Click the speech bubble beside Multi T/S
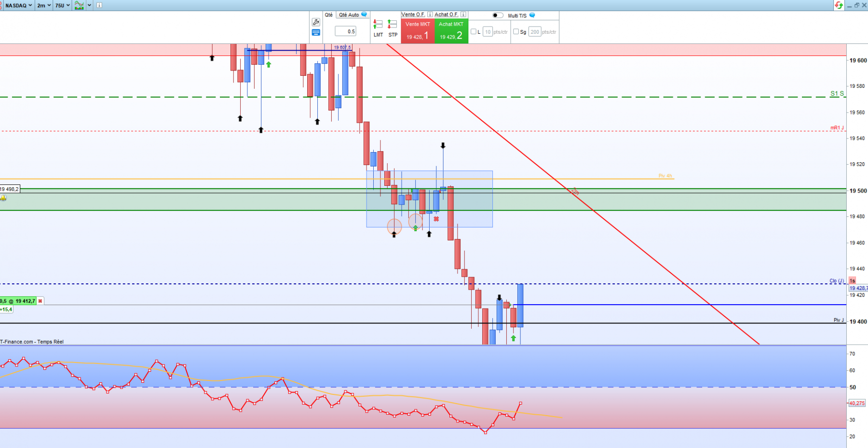 coord(532,15)
